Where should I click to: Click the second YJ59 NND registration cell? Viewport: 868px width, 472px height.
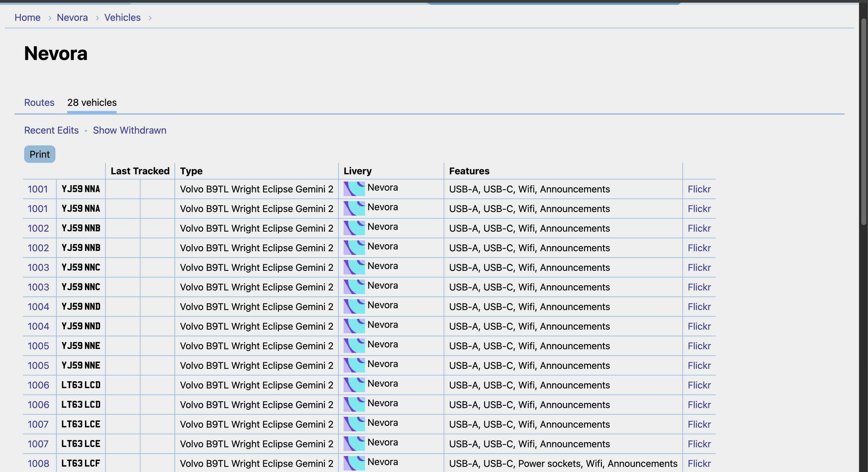coord(81,326)
